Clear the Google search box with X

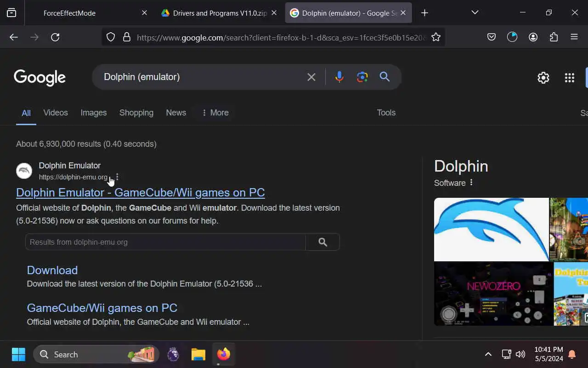click(x=311, y=77)
